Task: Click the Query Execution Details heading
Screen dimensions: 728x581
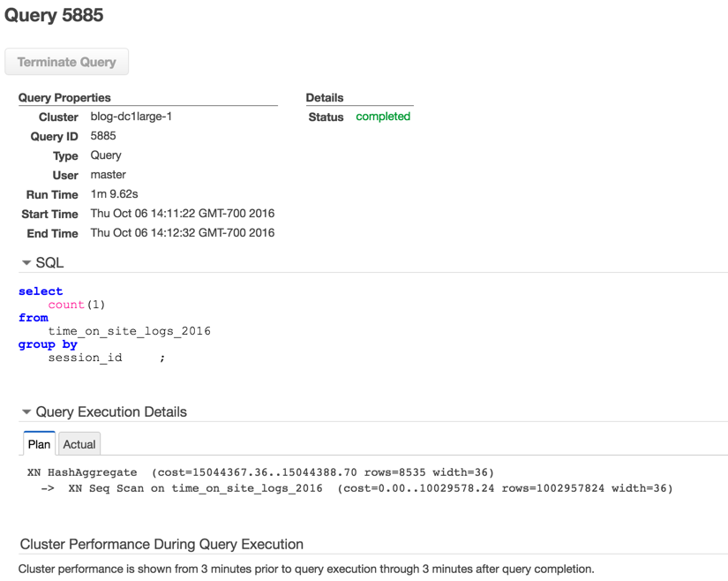Action: (x=111, y=412)
